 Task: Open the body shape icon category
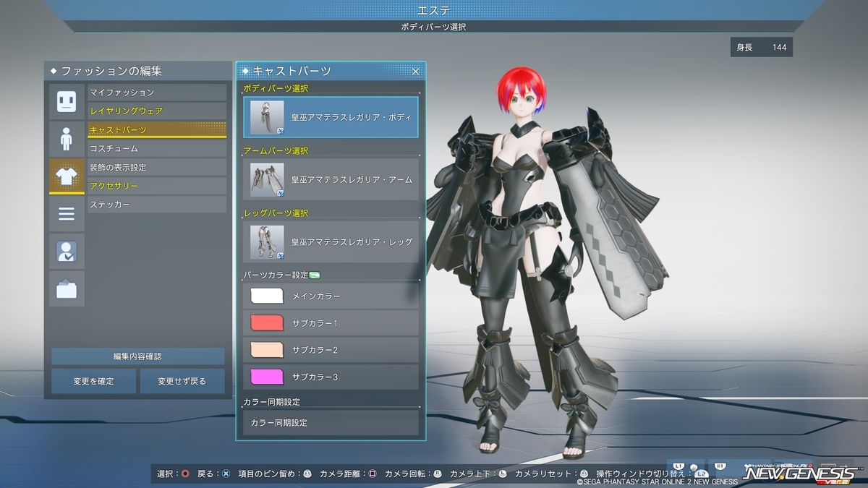67,139
